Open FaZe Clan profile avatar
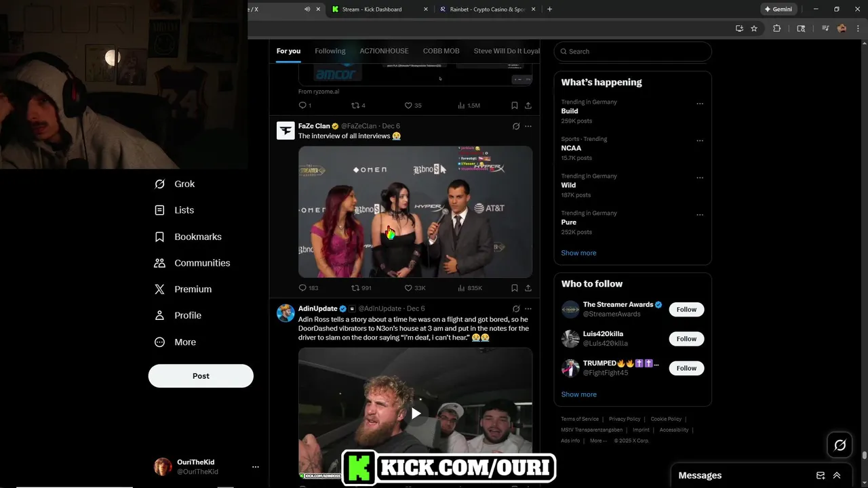 coord(285,130)
